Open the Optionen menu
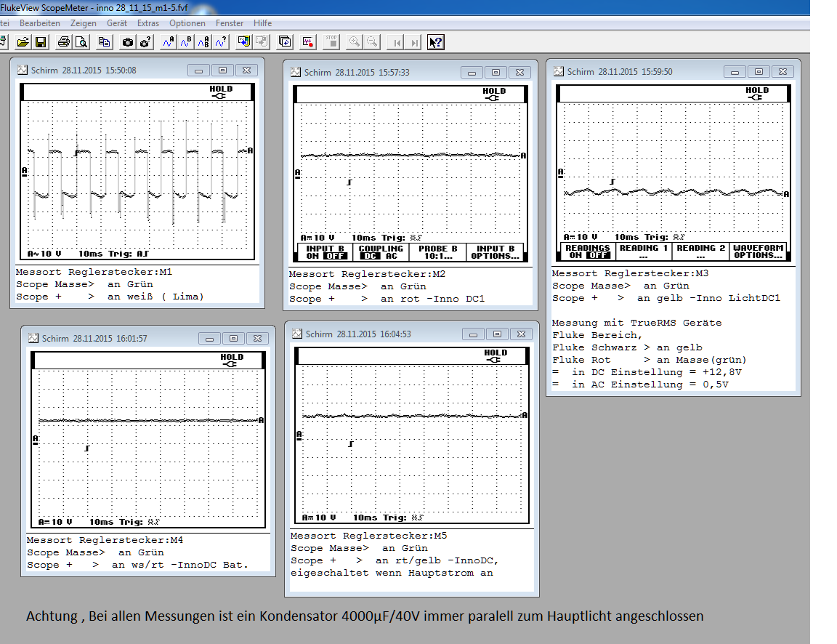This screenshot has width=837, height=644. coord(187,23)
